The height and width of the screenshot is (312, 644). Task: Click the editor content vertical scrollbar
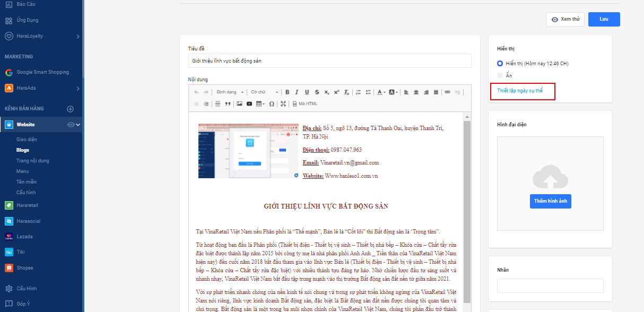click(x=467, y=212)
